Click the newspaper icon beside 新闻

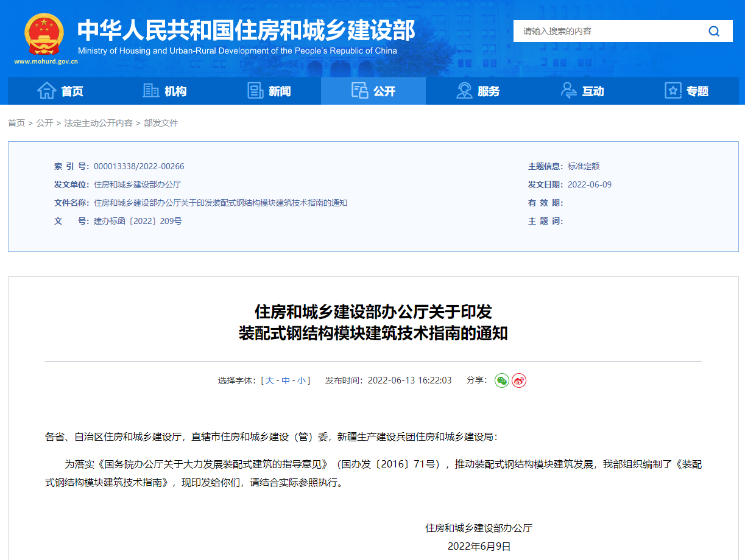(255, 91)
